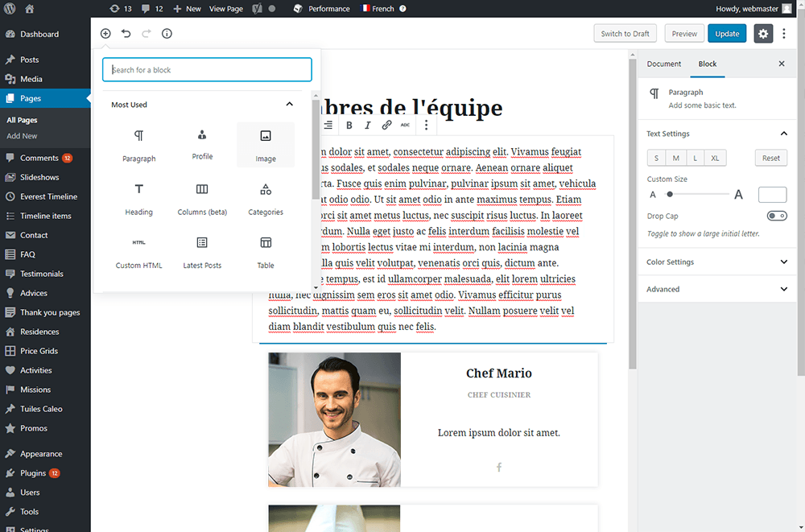Image resolution: width=805 pixels, height=532 pixels.
Task: Select Chef Mario's profile photo
Action: 334,419
